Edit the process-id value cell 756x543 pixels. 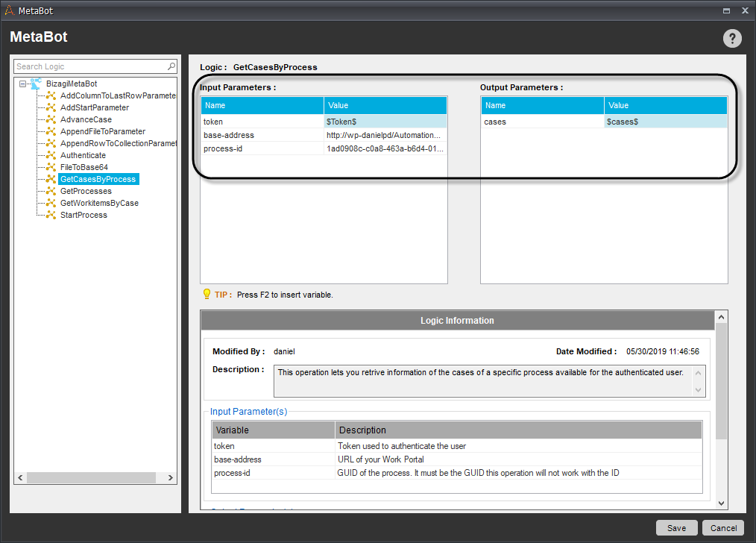tap(385, 148)
